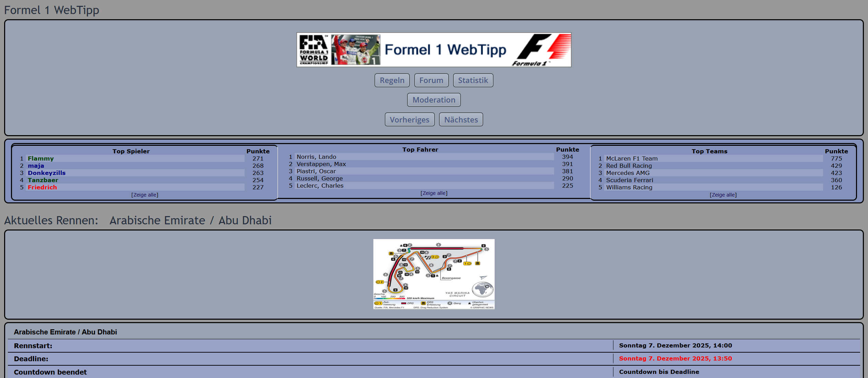Image resolution: width=868 pixels, height=378 pixels.
Task: Open the Yas Marina circuit map image
Action: click(x=434, y=274)
